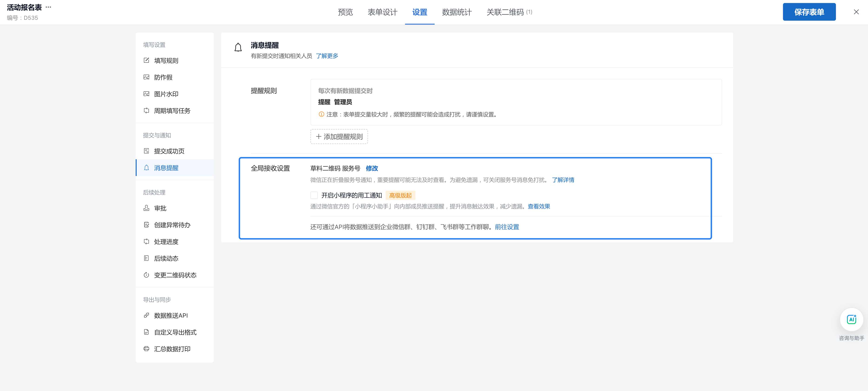Click the large bell icon beside 消息提醒 heading
Viewport: 868px width, 391px height.
click(238, 48)
